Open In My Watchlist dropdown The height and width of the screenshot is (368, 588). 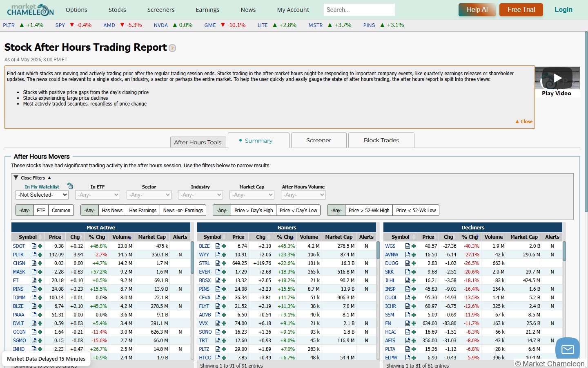tap(42, 195)
